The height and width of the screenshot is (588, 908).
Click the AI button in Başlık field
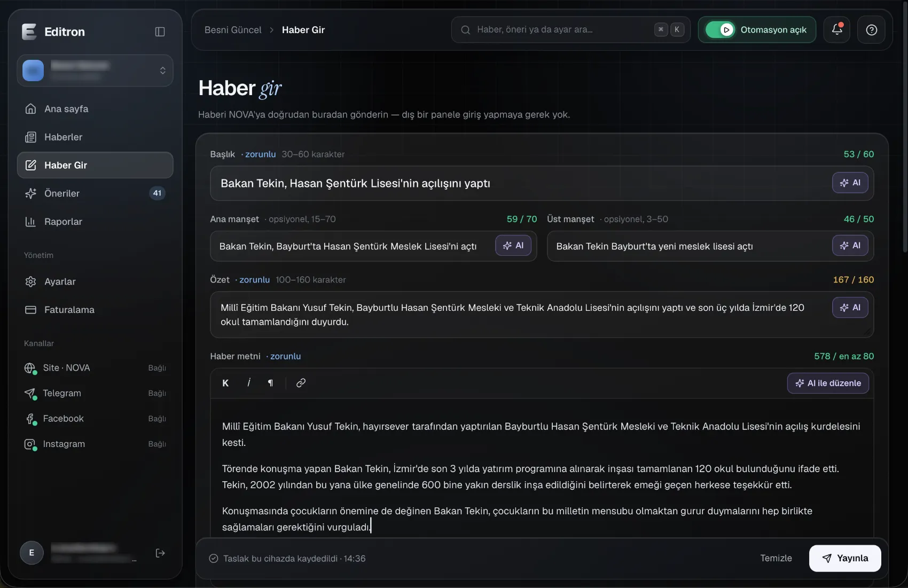click(850, 183)
